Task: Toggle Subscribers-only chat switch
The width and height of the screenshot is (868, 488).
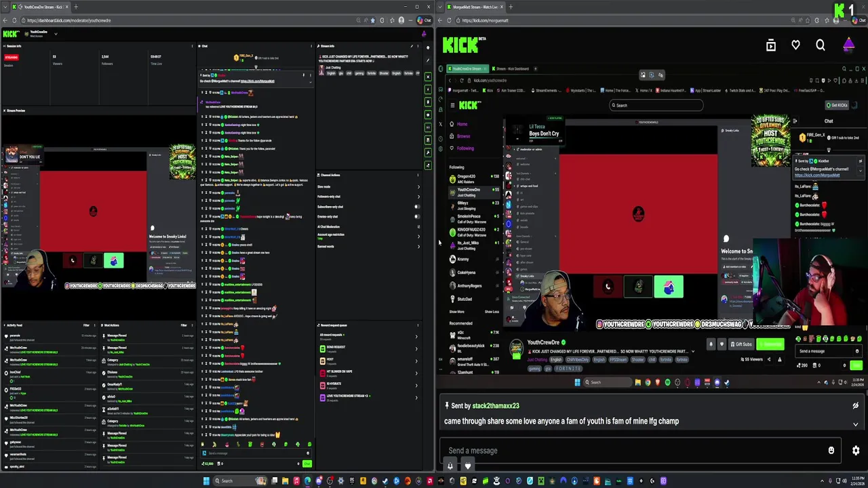Action: pyautogui.click(x=416, y=207)
